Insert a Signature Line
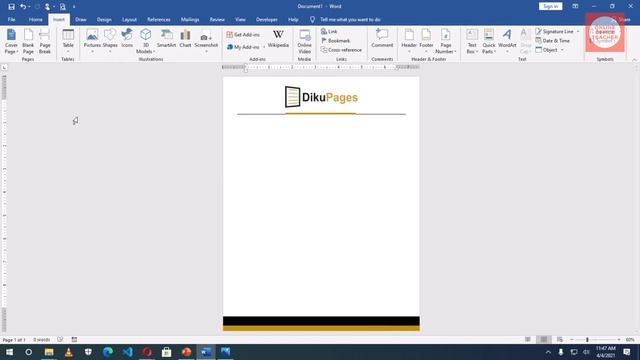Viewport: 640px width, 360px height. (x=554, y=31)
